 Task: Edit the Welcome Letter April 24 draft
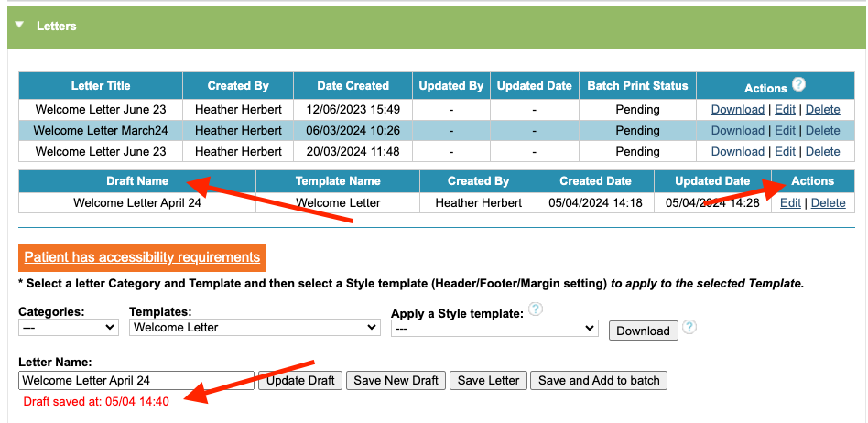pos(790,203)
